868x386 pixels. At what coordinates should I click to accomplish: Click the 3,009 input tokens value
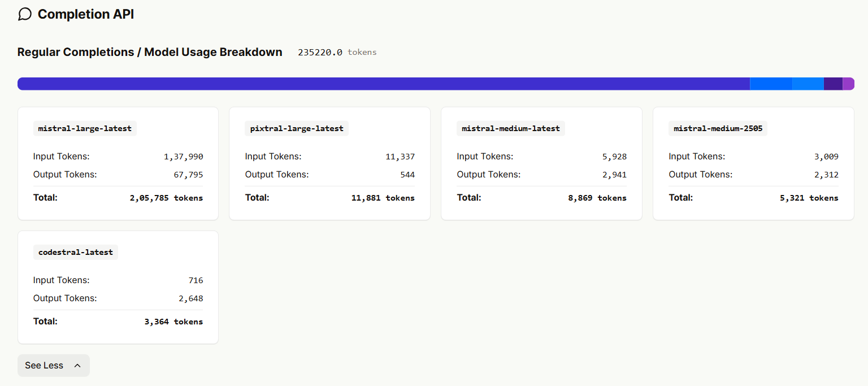pyautogui.click(x=826, y=157)
